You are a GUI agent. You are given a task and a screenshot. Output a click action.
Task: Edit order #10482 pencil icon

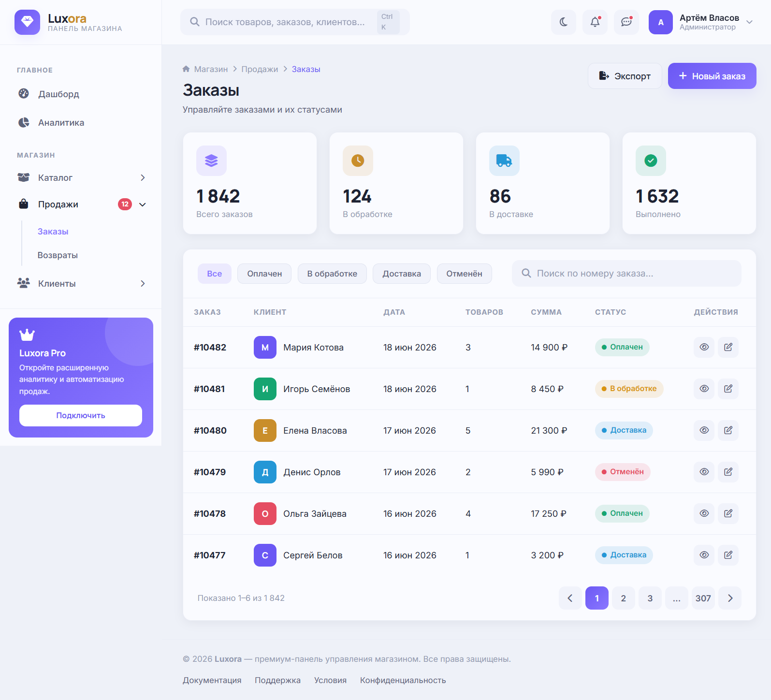pos(728,347)
